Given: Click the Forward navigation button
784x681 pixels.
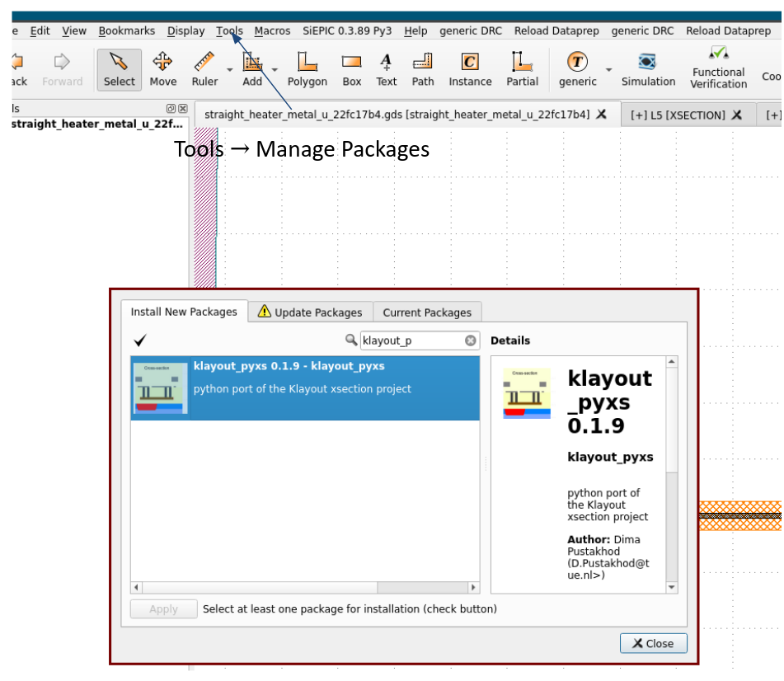Looking at the screenshot, I should point(62,69).
